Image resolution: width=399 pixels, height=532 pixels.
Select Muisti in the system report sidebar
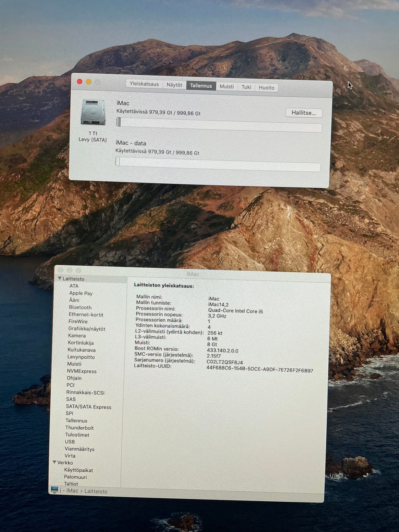pos(74,364)
